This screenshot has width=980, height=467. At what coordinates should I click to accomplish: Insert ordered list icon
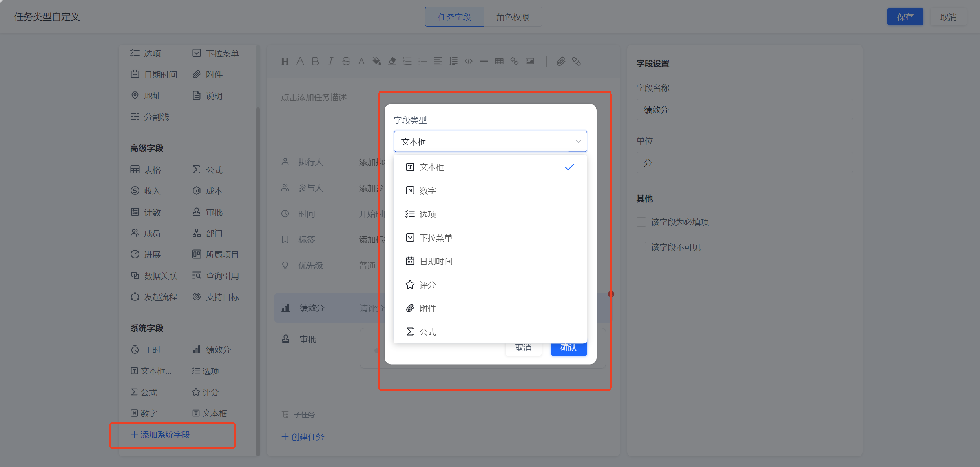coord(407,61)
